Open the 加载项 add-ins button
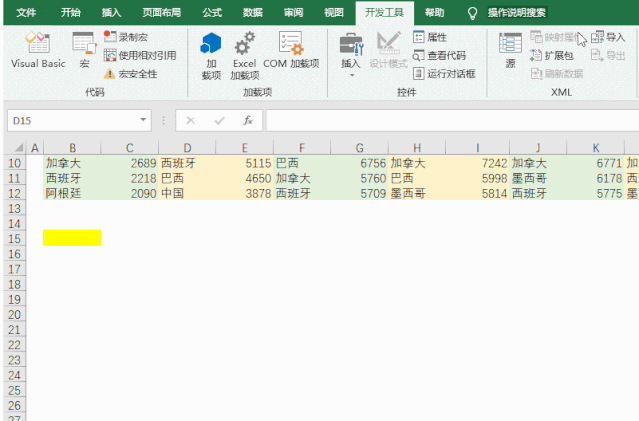 pos(211,55)
